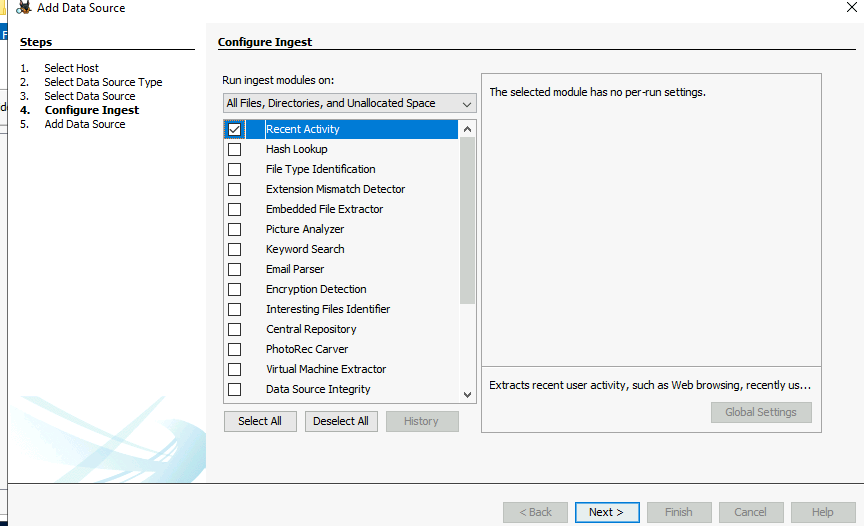Click the module list vertical scrollbar thumb
Image resolution: width=864 pixels, height=526 pixels.
tap(467, 220)
